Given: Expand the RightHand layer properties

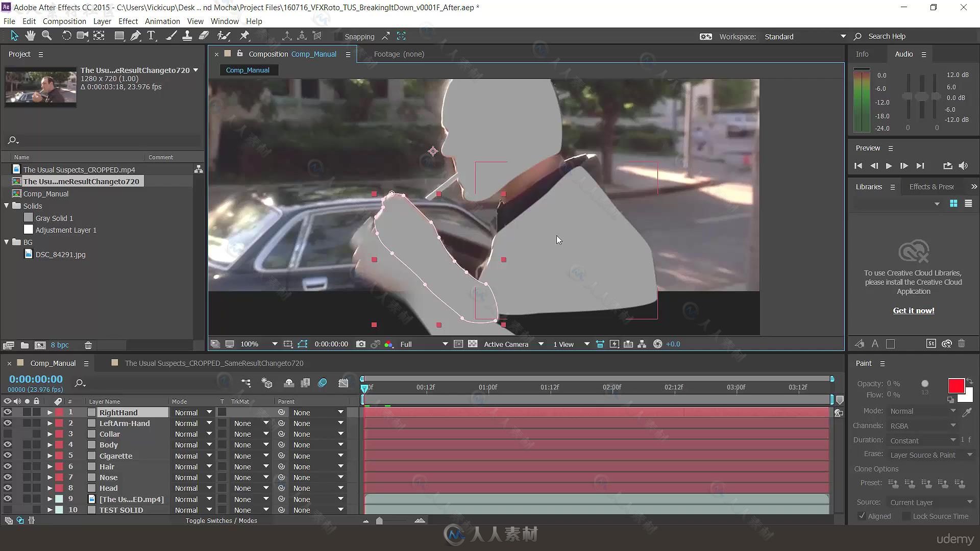Looking at the screenshot, I should click(50, 412).
